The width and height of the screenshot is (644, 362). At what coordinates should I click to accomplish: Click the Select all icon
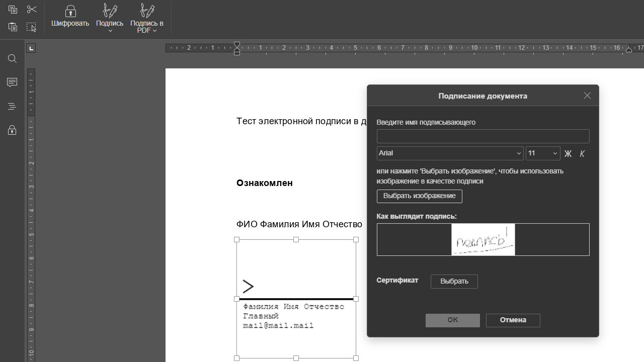pos(32,27)
